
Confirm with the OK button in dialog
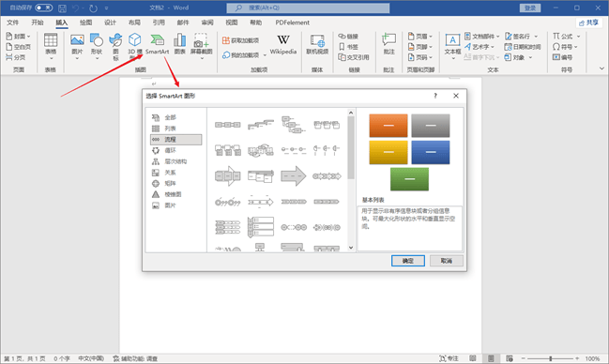pos(408,261)
